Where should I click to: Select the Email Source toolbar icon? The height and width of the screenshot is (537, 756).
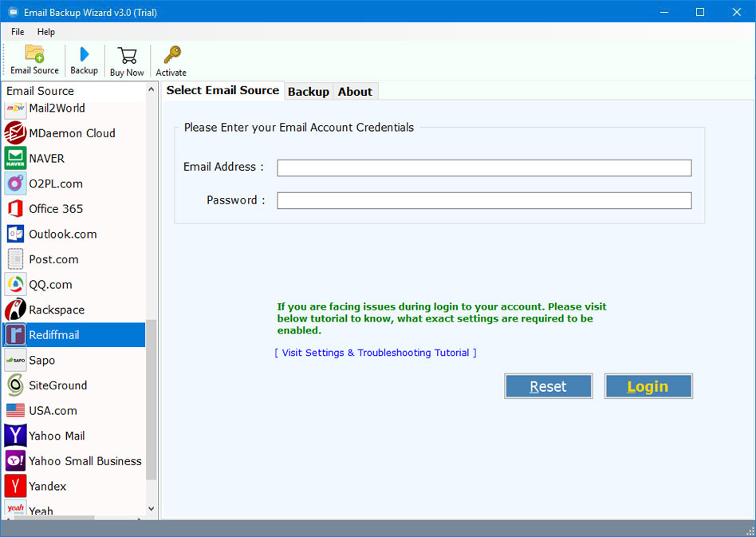[34, 60]
